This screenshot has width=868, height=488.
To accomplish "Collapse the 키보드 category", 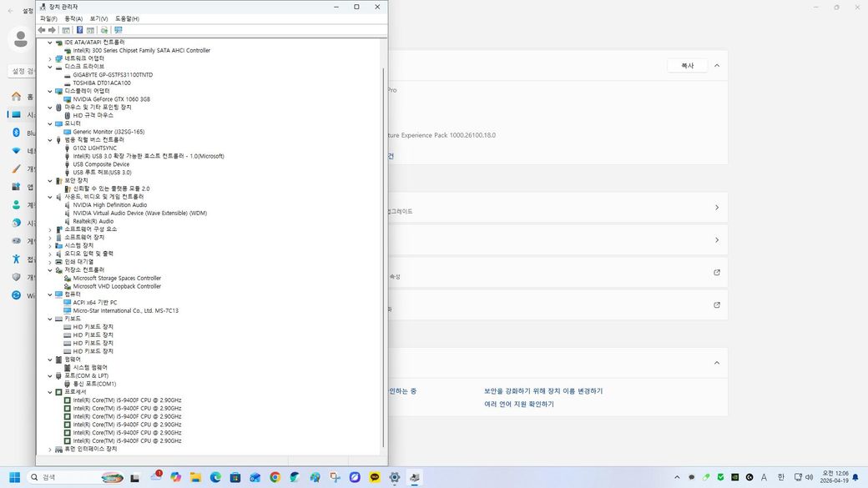I will (x=49, y=319).
